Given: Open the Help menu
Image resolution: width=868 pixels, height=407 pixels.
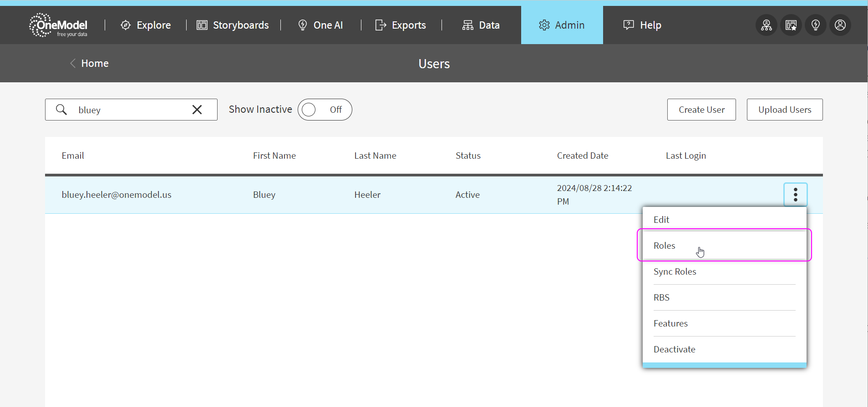Looking at the screenshot, I should [x=642, y=25].
